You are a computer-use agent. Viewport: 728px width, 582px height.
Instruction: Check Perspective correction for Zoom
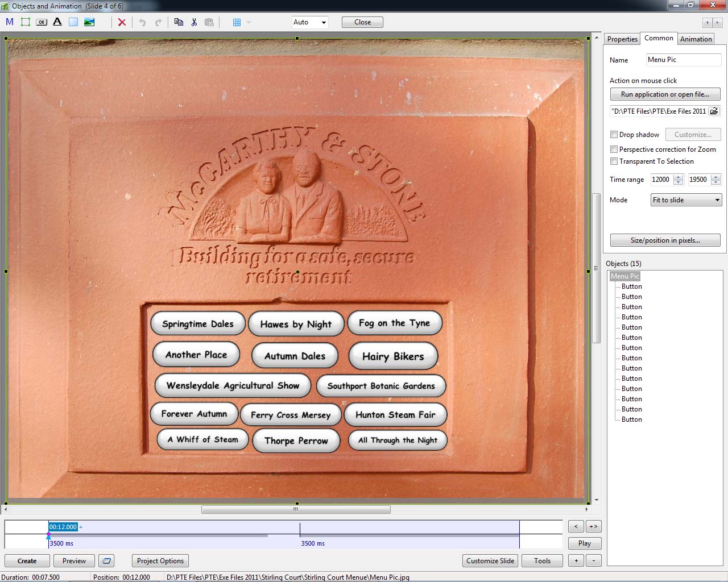pos(614,149)
